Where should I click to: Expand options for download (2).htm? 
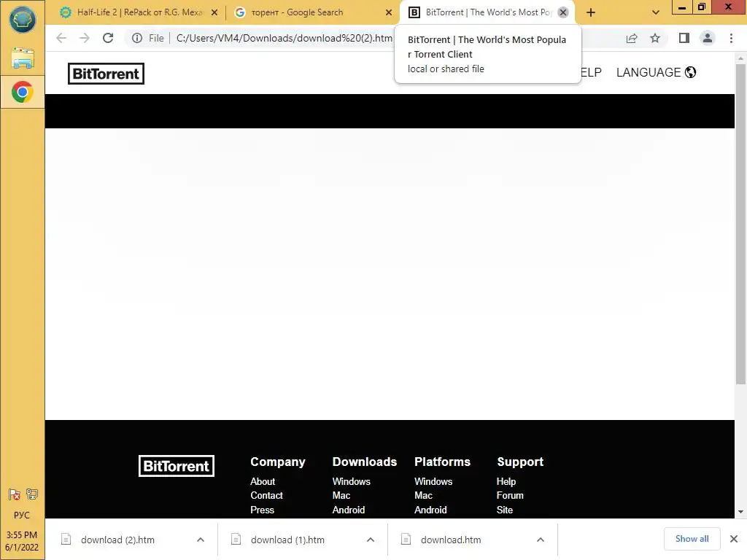pos(201,540)
